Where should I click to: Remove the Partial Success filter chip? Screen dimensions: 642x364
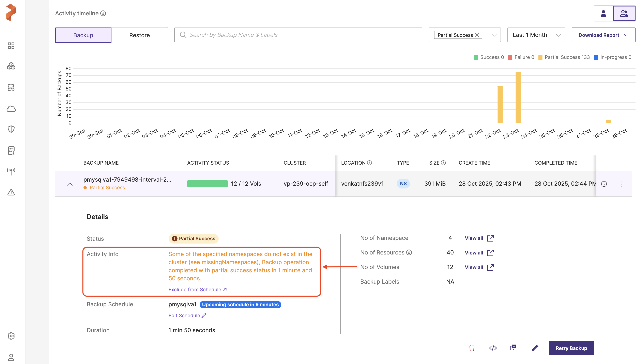tap(477, 35)
